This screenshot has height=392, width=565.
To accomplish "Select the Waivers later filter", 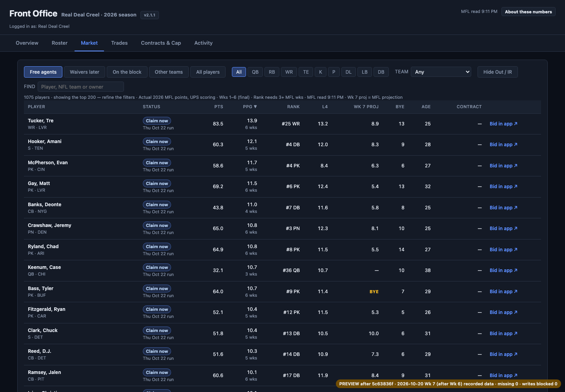I will coord(84,72).
